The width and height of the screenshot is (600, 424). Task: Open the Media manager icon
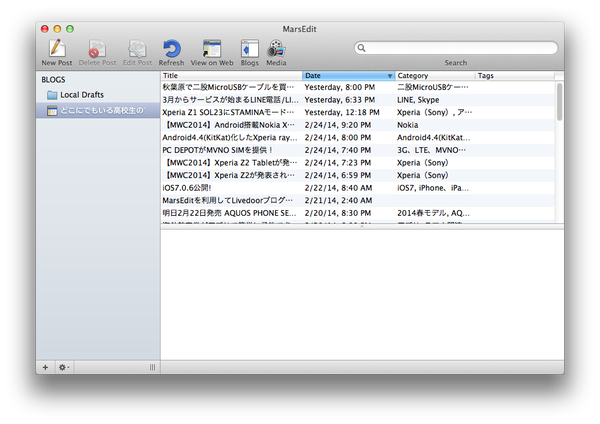(x=276, y=49)
